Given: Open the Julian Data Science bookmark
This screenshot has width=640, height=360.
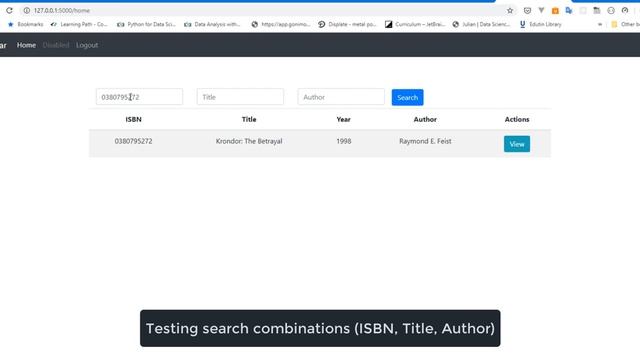Looking at the screenshot, I should click(x=481, y=24).
